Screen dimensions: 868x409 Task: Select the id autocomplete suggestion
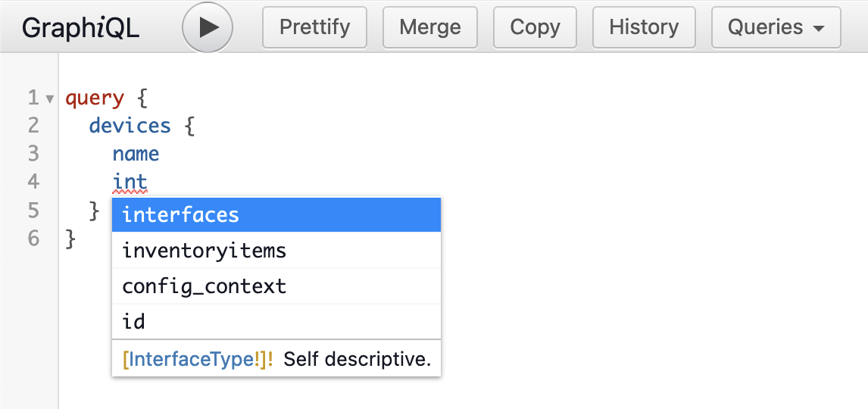(x=276, y=322)
